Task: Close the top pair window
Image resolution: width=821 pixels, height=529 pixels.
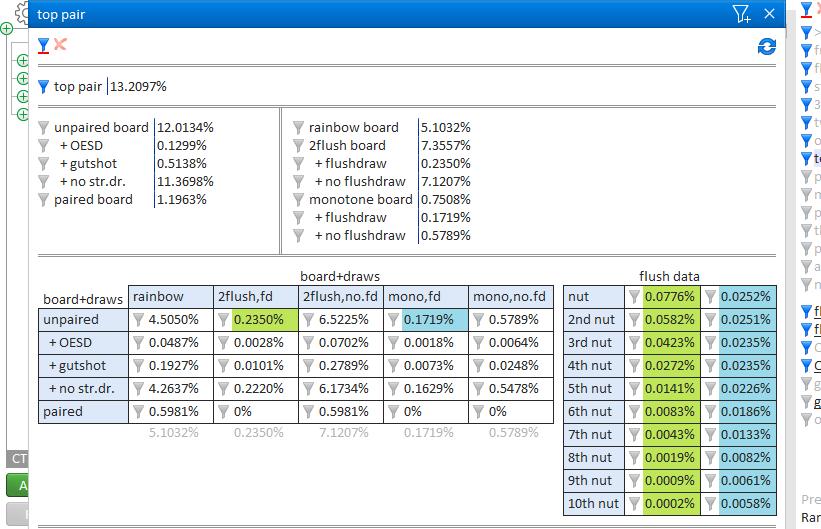Action: pos(769,14)
